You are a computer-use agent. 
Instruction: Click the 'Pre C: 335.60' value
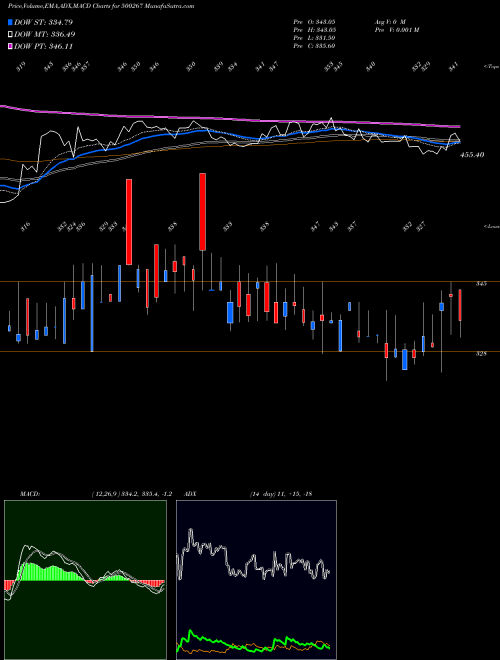pyautogui.click(x=314, y=46)
